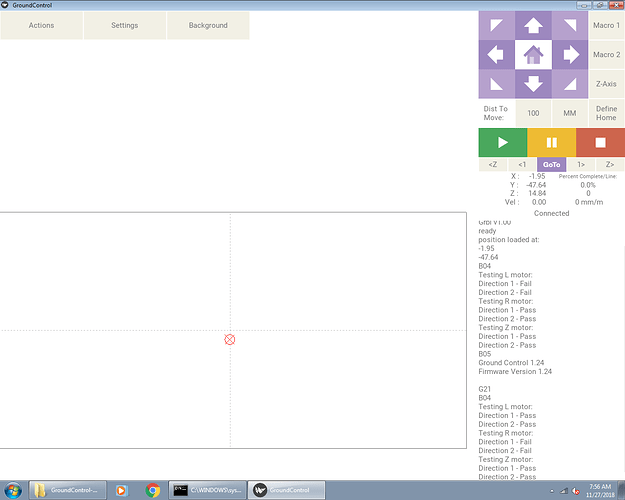Run Macro 2

(x=607, y=55)
